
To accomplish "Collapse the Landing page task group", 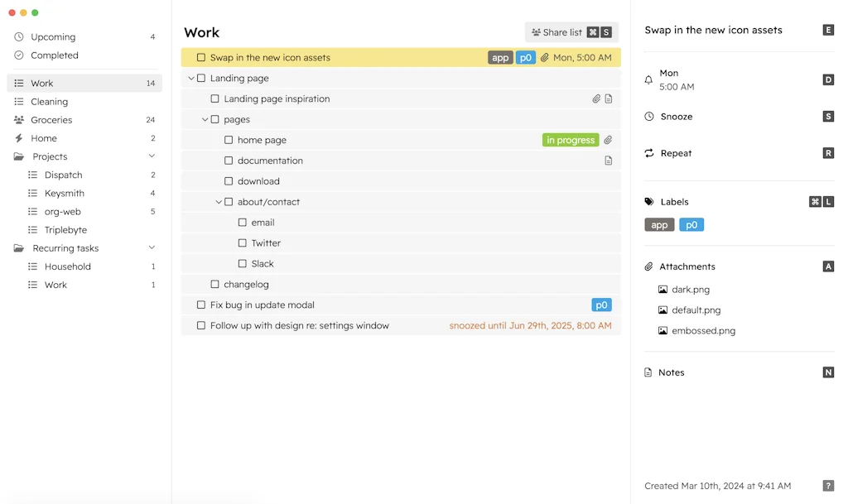I will (191, 79).
